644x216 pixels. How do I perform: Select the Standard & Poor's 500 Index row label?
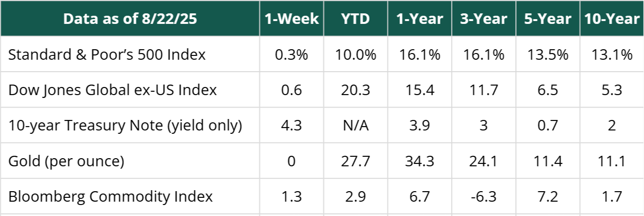click(107, 54)
